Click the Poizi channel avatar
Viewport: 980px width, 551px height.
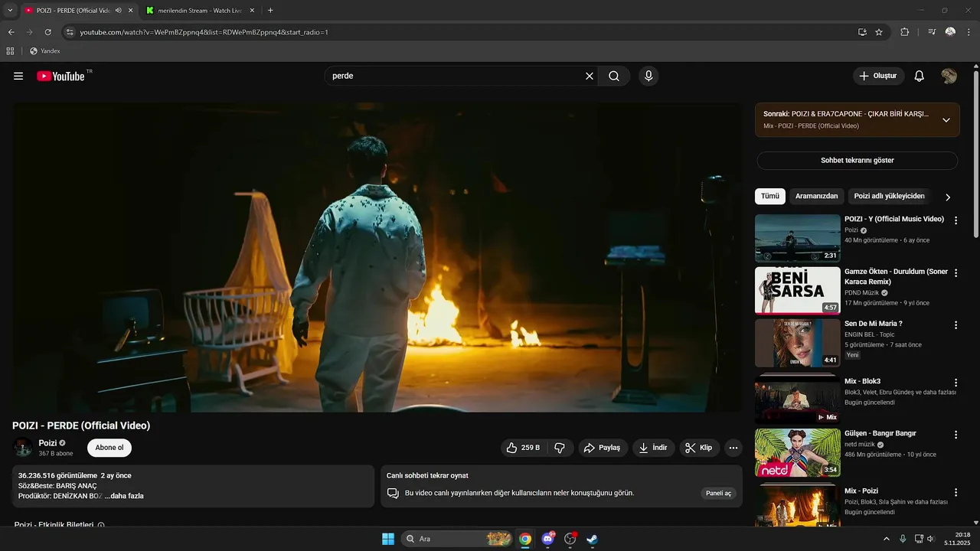(23, 448)
